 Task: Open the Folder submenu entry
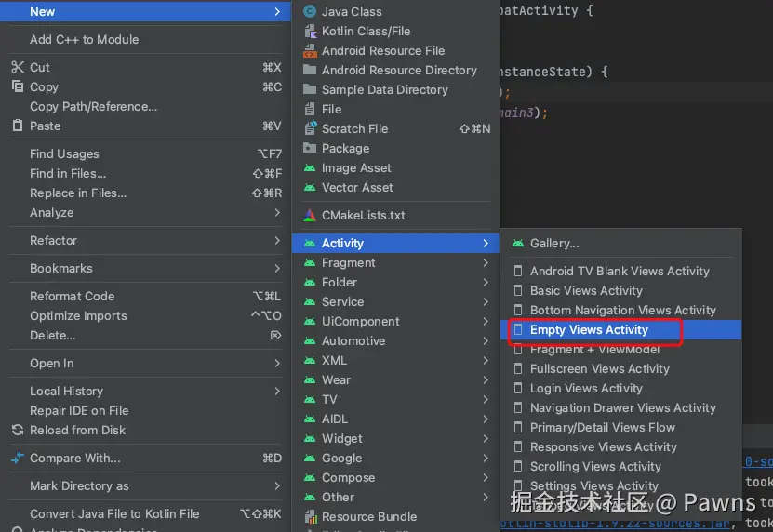click(x=396, y=283)
